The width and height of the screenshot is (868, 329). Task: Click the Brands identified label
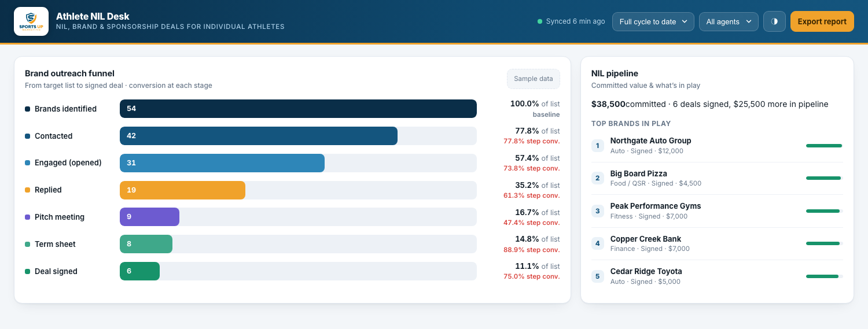click(x=65, y=109)
